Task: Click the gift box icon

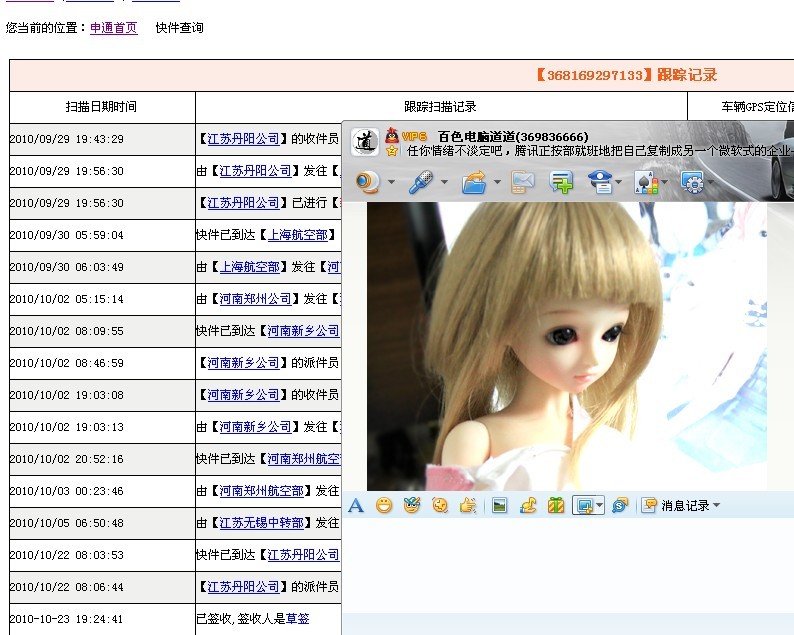Action: coord(556,506)
